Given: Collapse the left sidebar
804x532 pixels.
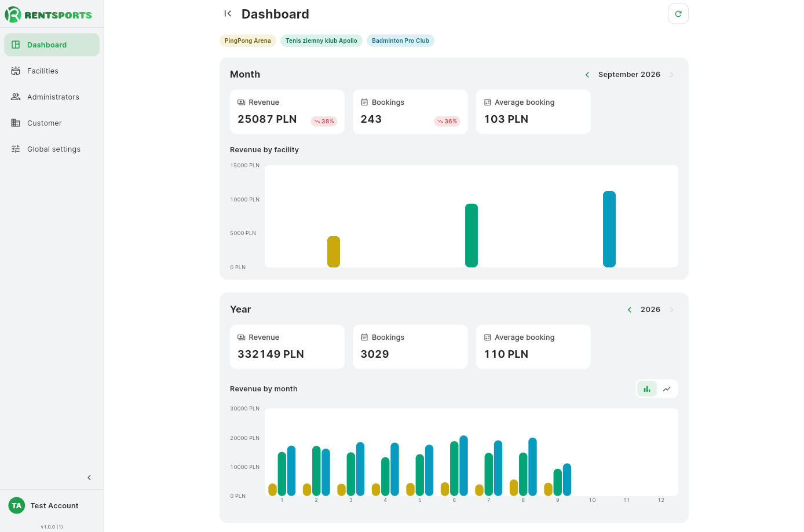Looking at the screenshot, I should [x=89, y=478].
